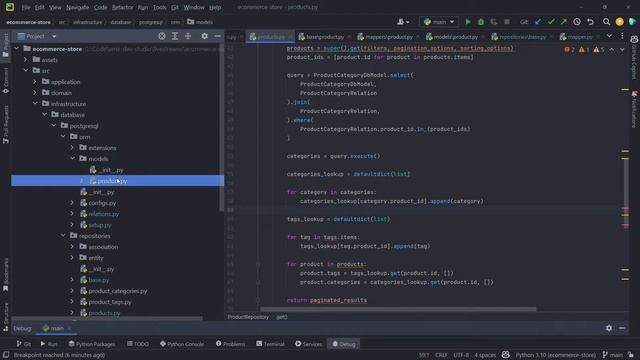Open TODO tool window
The width and height of the screenshot is (640, 360).
[x=138, y=344]
